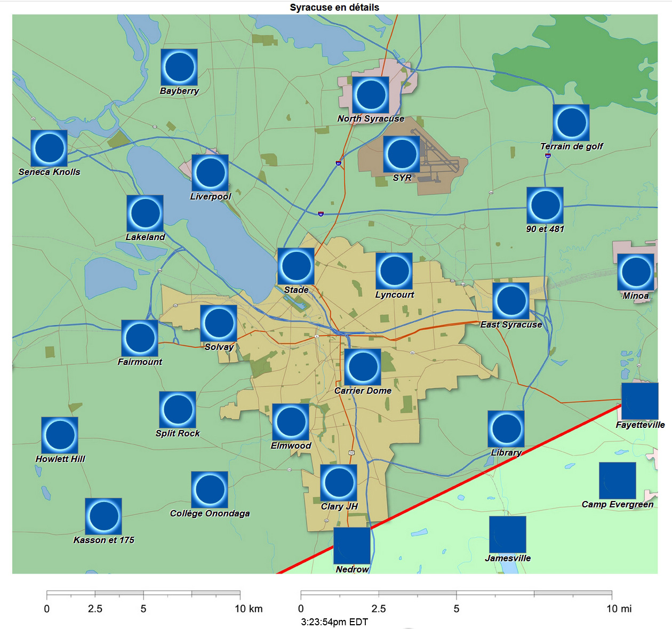Click the miles scale bar
672x629 pixels.
456,594
